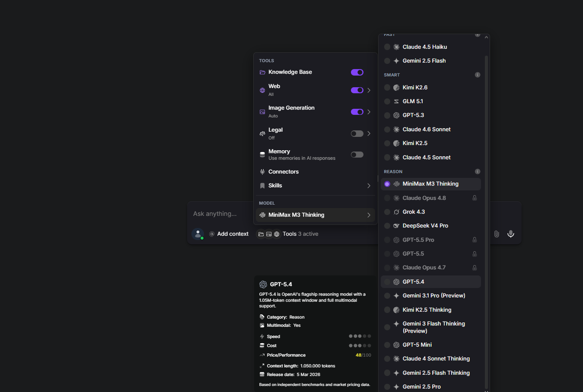Select the Claude 4.5 Sonnet radio button
The width and height of the screenshot is (583, 392).
[x=387, y=158]
